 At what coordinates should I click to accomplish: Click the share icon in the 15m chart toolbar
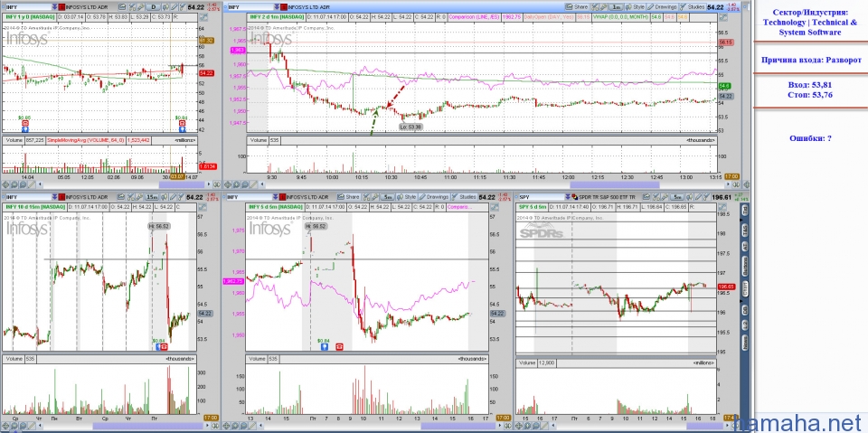121,196
